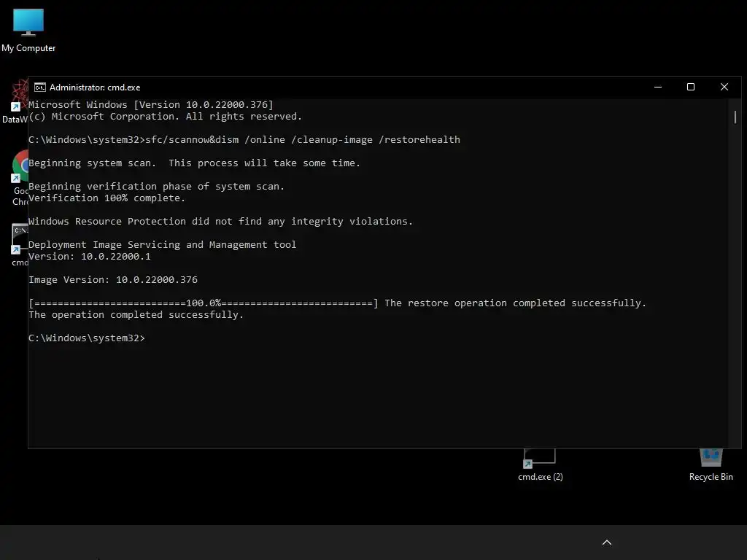Close the Administrator: cmd.exe window
Viewport: 747px width, 560px height.
724,87
